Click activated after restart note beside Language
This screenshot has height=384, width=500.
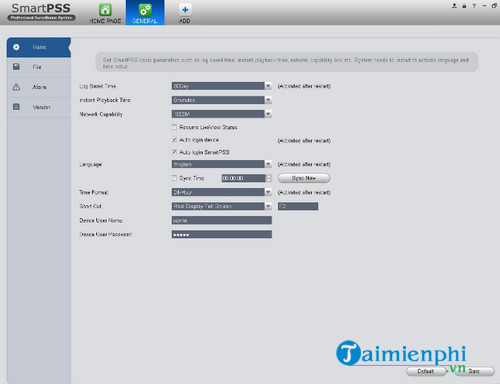[x=304, y=164]
